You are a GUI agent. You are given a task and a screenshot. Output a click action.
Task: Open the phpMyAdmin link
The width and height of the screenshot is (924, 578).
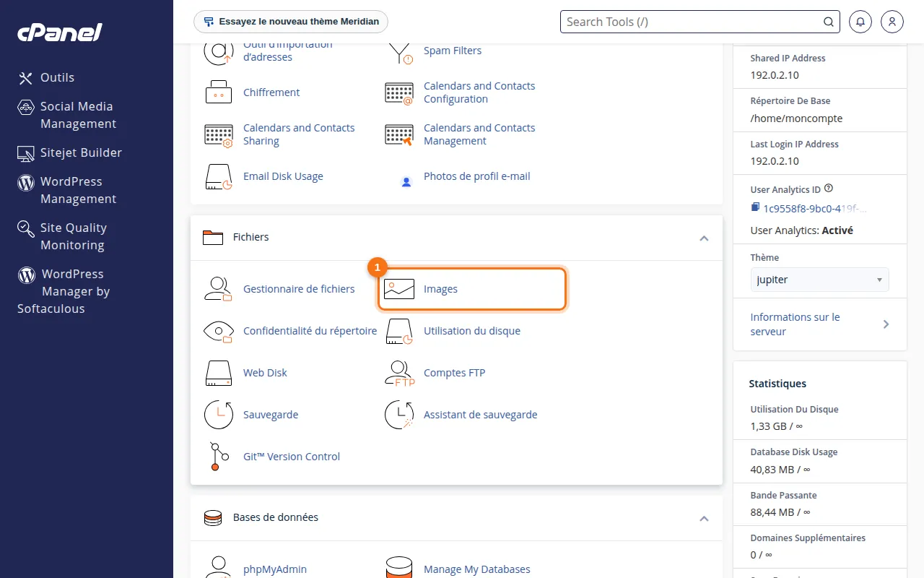[x=275, y=569]
